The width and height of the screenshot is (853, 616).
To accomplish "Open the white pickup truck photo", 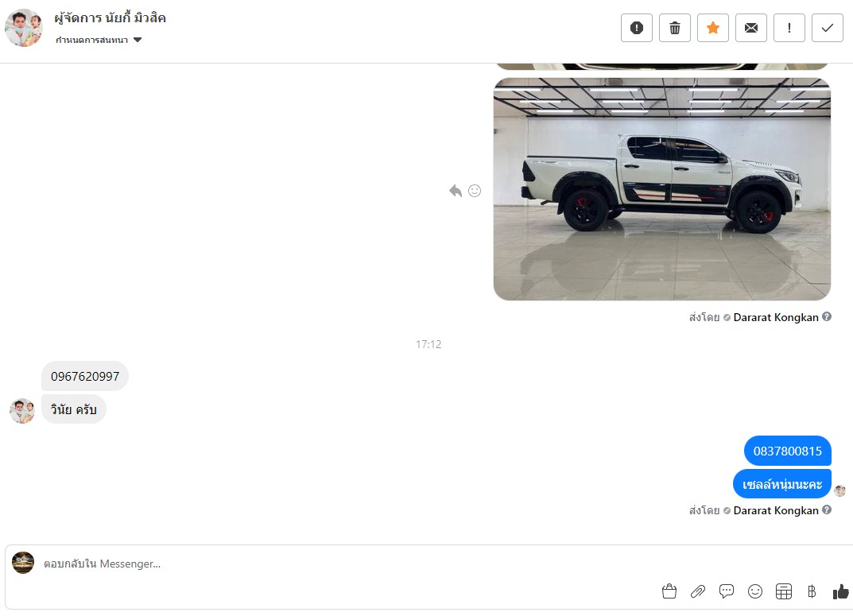I will coord(661,189).
